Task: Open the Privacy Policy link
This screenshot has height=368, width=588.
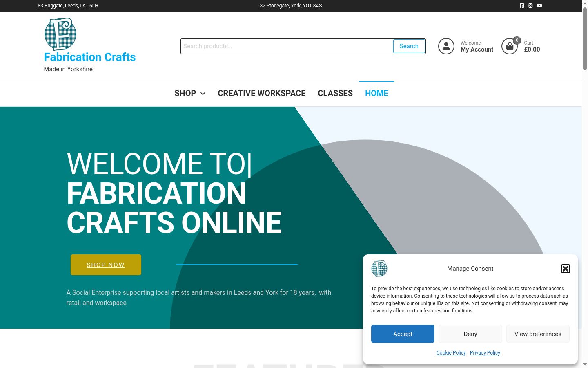Action: pyautogui.click(x=485, y=353)
